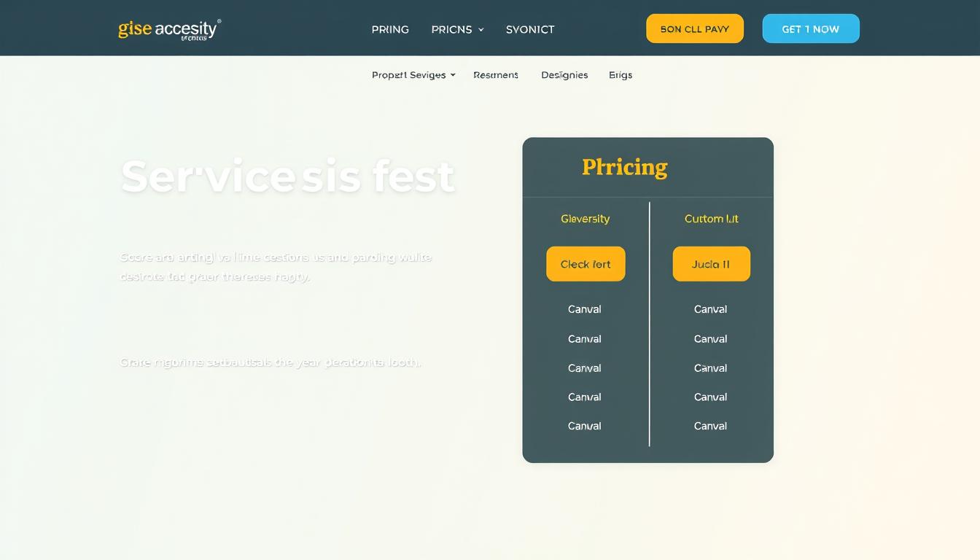Click the GET 1 NOW button
Screen dimensions: 980x560
811,28
